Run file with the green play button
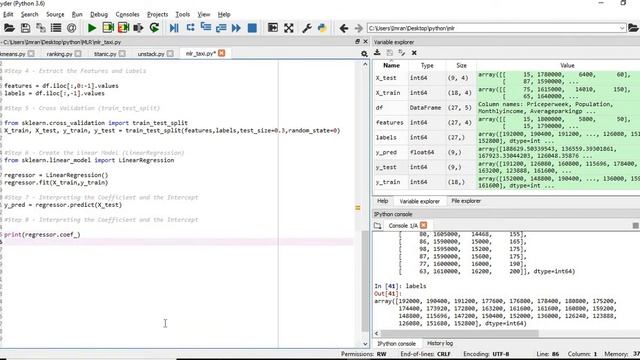The width and height of the screenshot is (640, 360). coord(92,28)
